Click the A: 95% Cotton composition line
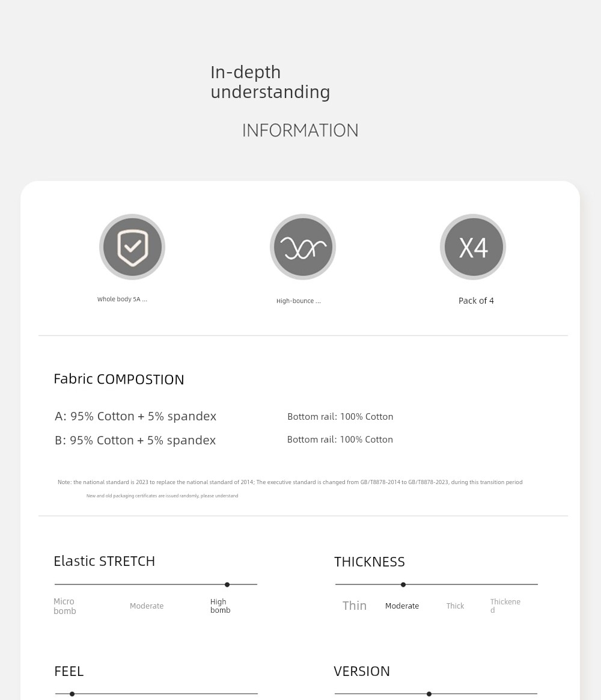Screen dimensions: 601x700 136,416
